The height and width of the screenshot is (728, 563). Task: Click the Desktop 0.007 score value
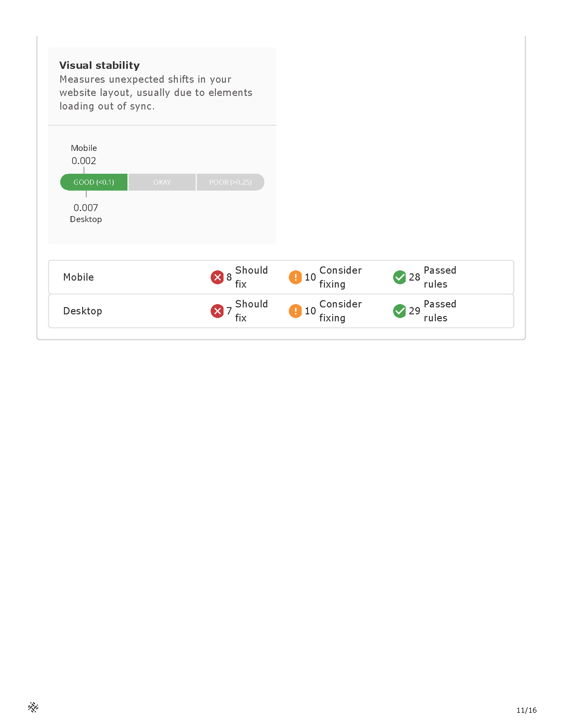pos(86,208)
